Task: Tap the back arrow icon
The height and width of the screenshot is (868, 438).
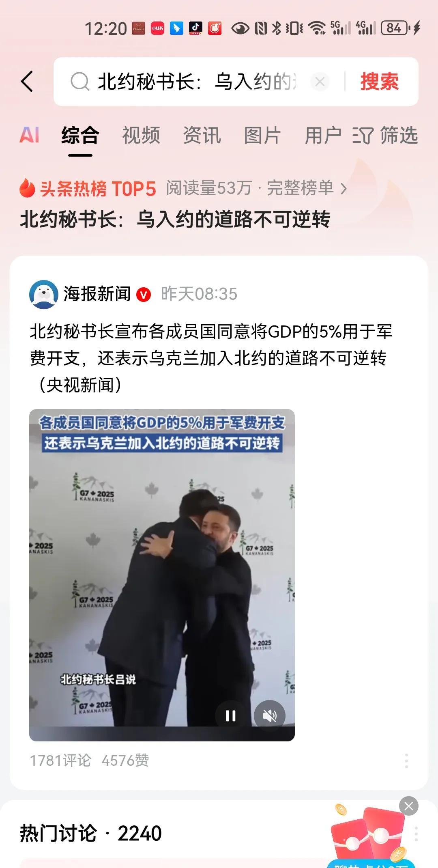Action: tap(27, 81)
